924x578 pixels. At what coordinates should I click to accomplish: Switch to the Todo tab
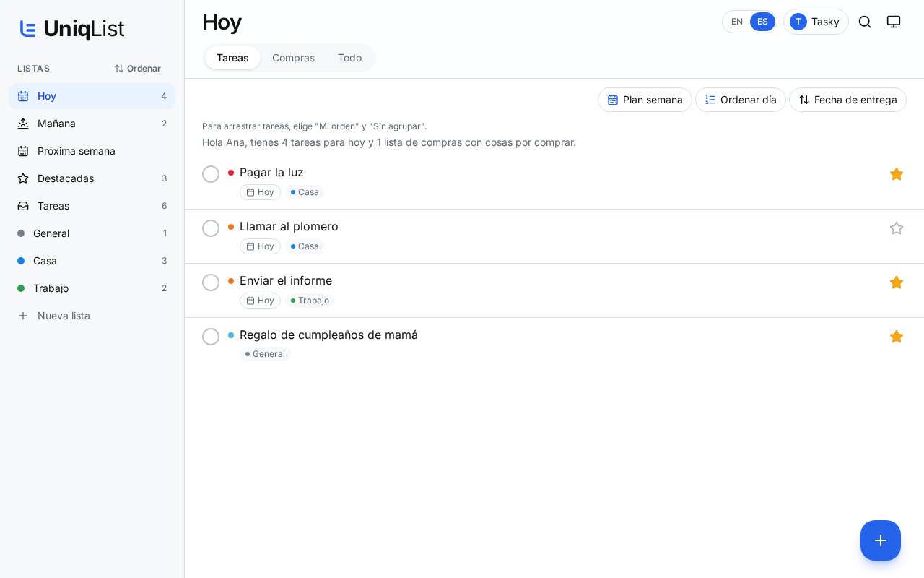pyautogui.click(x=349, y=58)
